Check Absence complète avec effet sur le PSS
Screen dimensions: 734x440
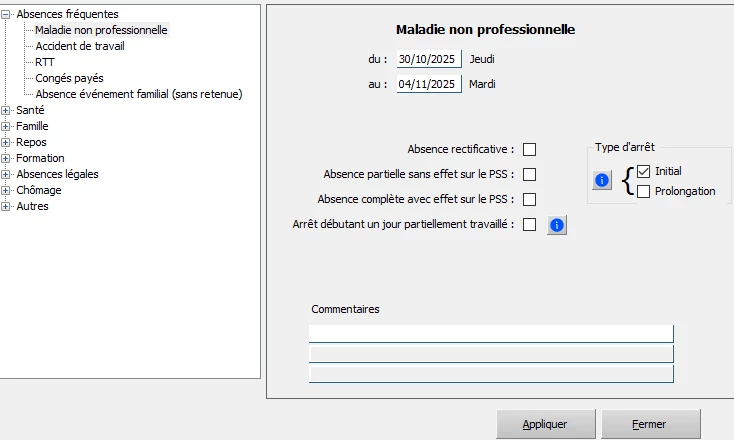click(x=530, y=200)
